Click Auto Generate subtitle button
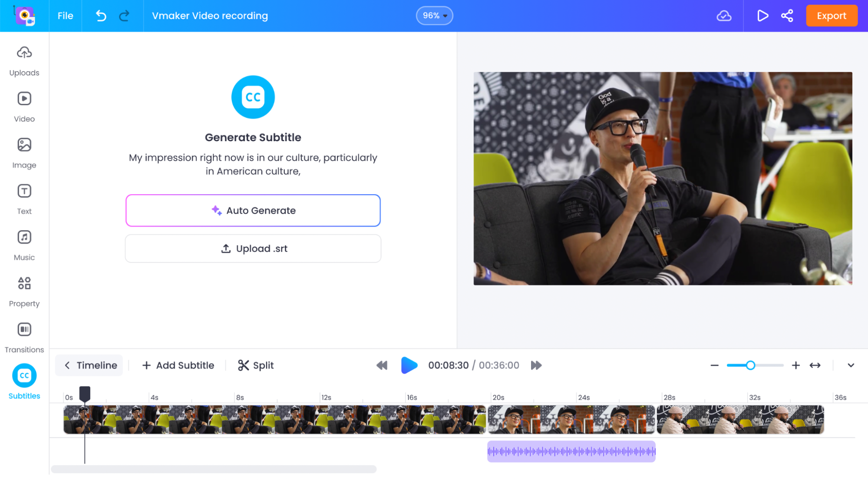868x487 pixels. tap(253, 210)
